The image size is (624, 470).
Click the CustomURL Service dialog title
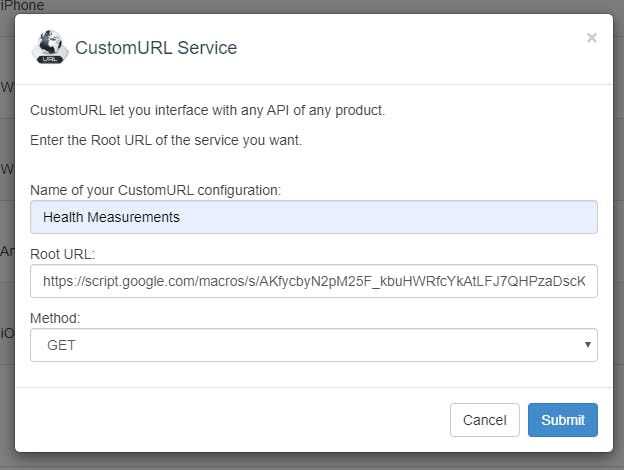point(156,47)
